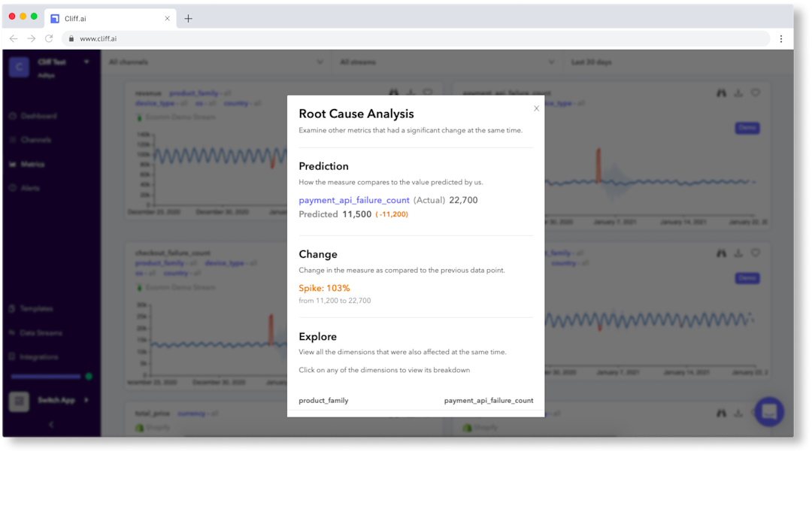Collapse the sidebar with the chevron
812x509 pixels.
[x=51, y=425]
